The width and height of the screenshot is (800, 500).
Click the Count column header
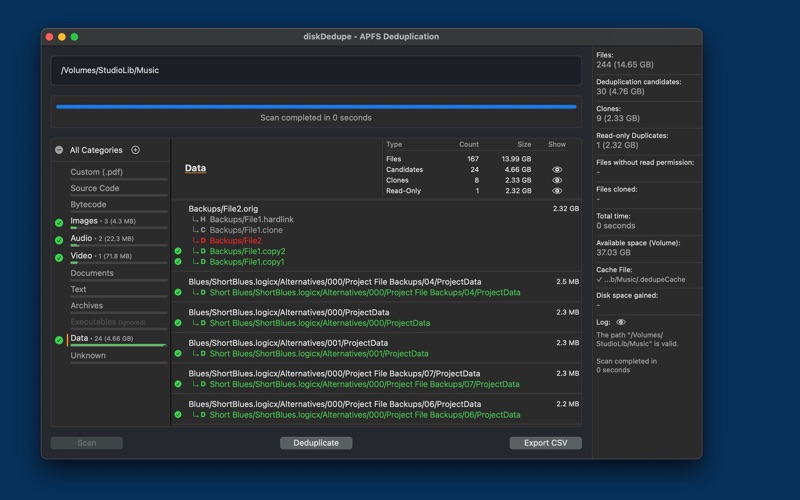click(x=468, y=144)
